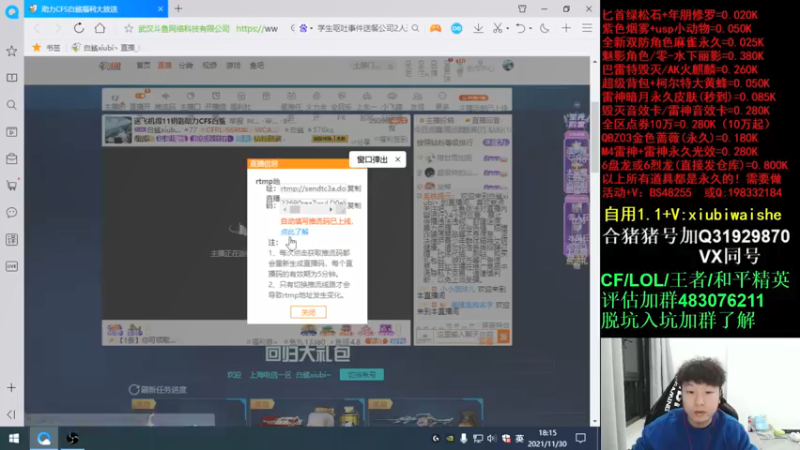Expand the screenshot tool dropdown arrow
Viewport: 800px width, 450px height.
(508, 29)
